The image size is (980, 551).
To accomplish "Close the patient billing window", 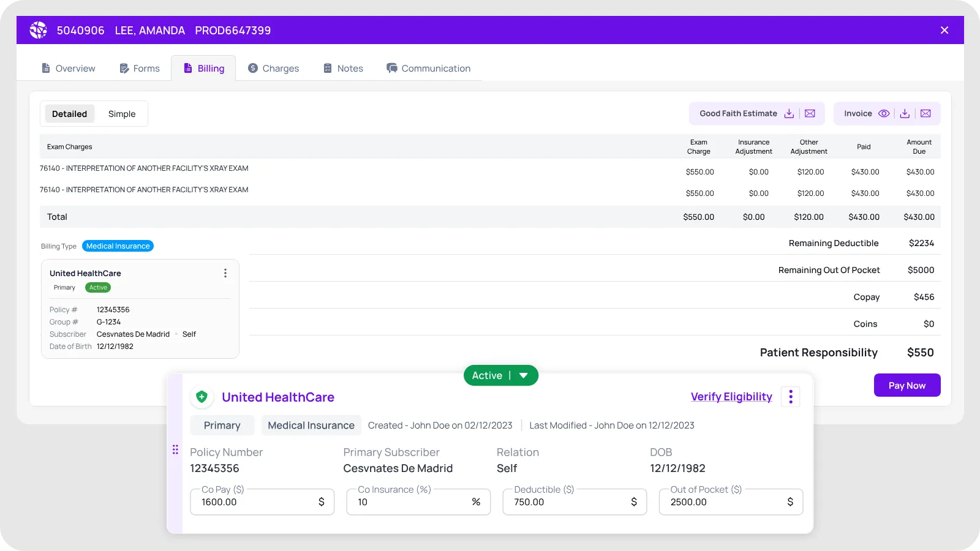I will tap(944, 31).
